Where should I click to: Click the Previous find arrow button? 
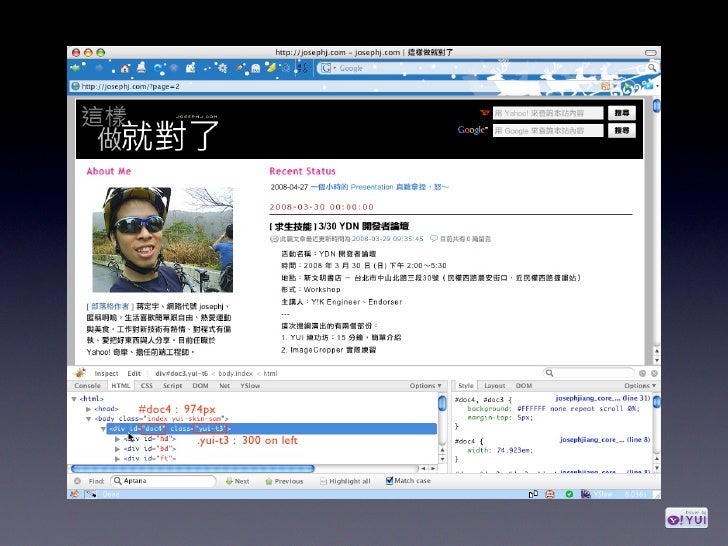[x=284, y=481]
